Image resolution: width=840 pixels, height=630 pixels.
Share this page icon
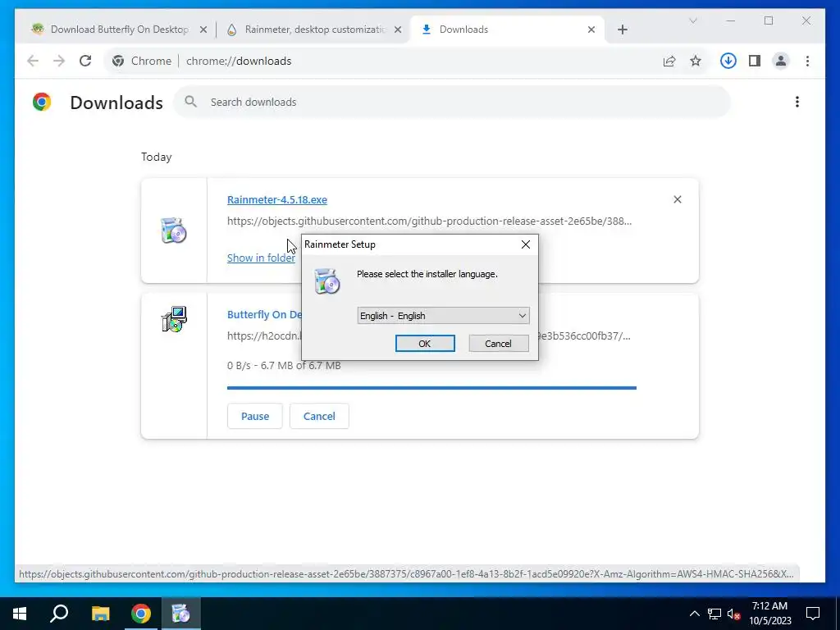point(669,61)
